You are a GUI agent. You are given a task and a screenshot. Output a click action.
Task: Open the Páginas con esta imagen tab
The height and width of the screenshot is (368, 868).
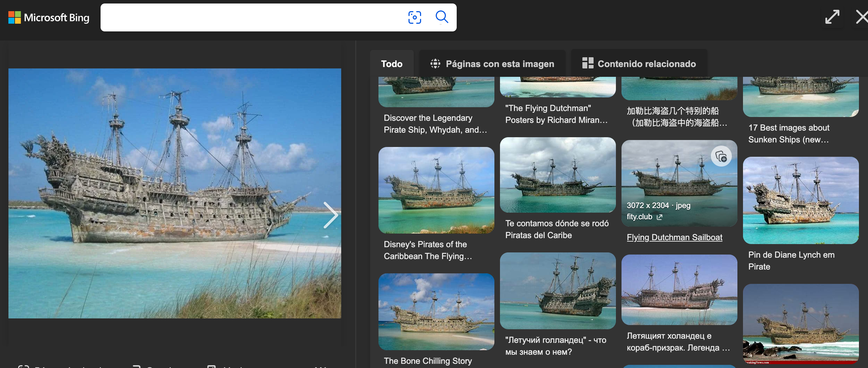click(492, 64)
